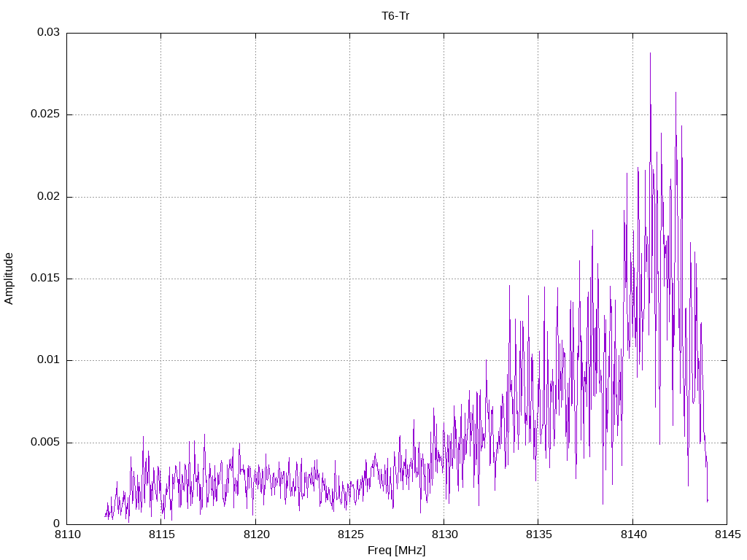Click the 0.025 y-axis tick label
747x560 pixels.
tap(46, 114)
